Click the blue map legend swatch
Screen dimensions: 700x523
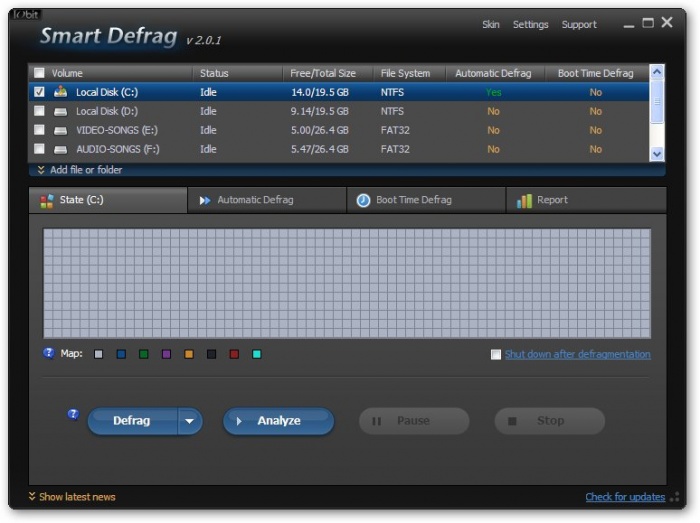[x=121, y=354]
